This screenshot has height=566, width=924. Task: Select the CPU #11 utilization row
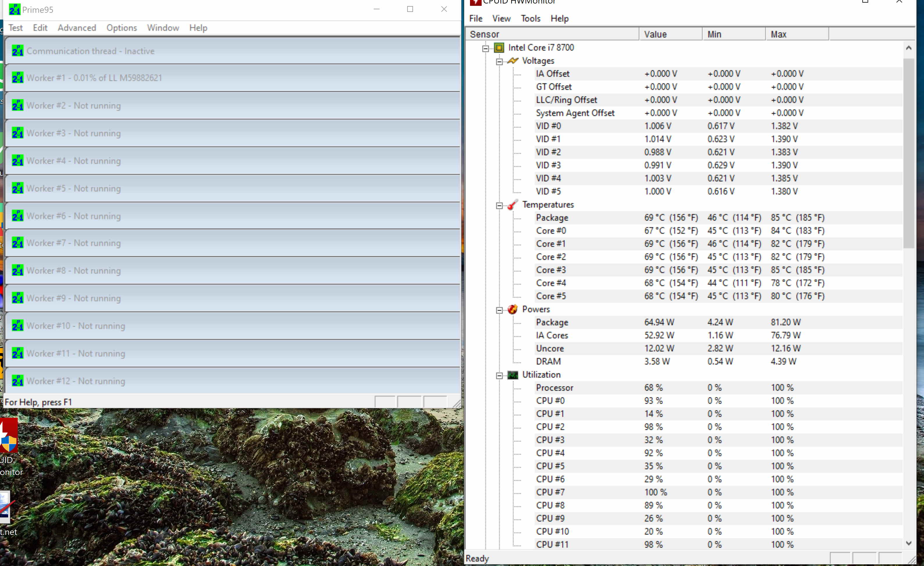pos(718,544)
